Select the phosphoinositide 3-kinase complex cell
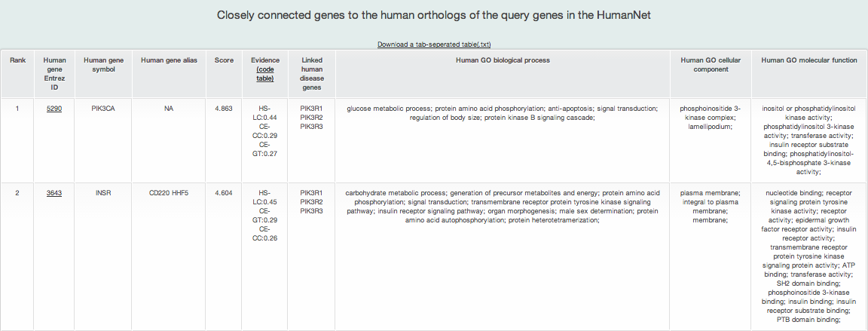868x331 pixels. pos(711,118)
